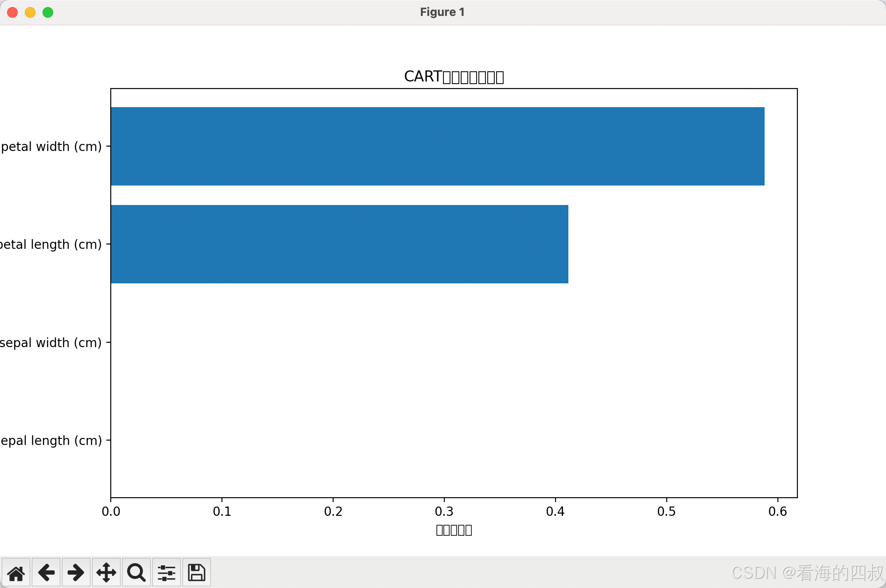
Task: Click the petal length bar
Action: pyautogui.click(x=339, y=244)
